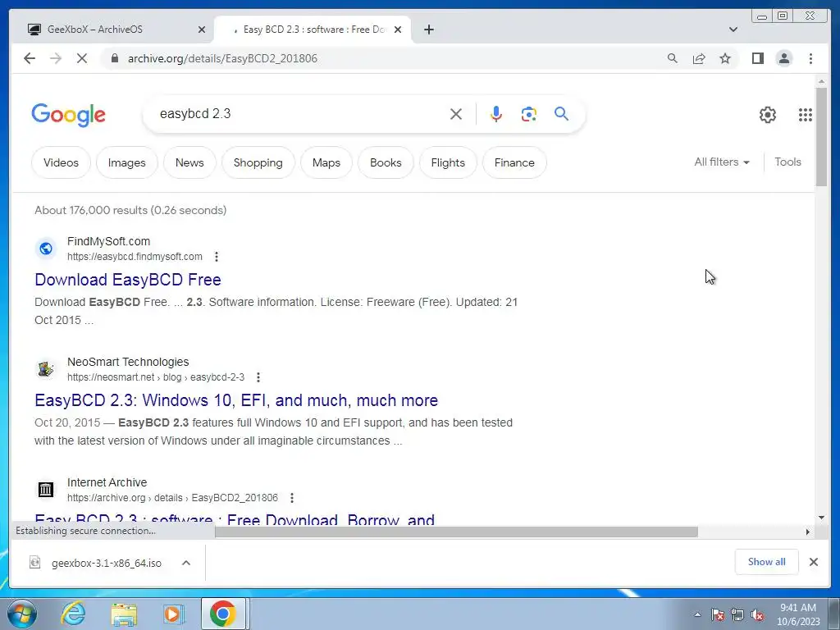The height and width of the screenshot is (630, 840).
Task: Close the GeeXboX – ArchiveOS tab
Action: coord(202,30)
